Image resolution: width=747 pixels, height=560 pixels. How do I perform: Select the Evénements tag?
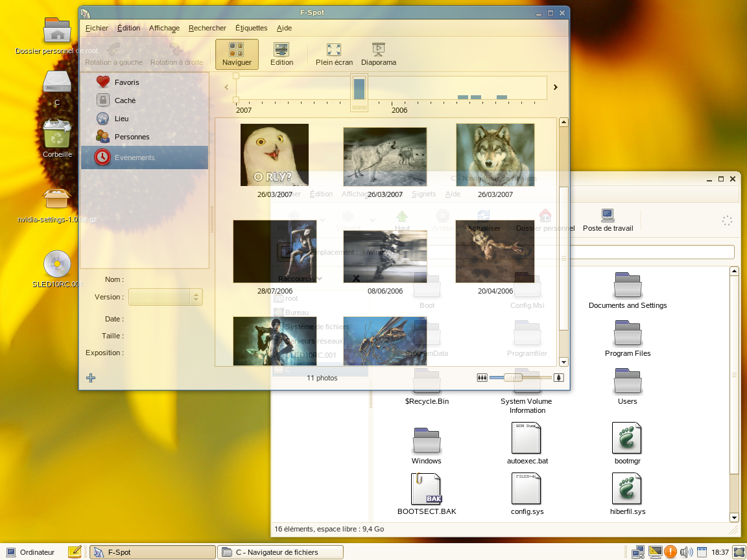[134, 157]
